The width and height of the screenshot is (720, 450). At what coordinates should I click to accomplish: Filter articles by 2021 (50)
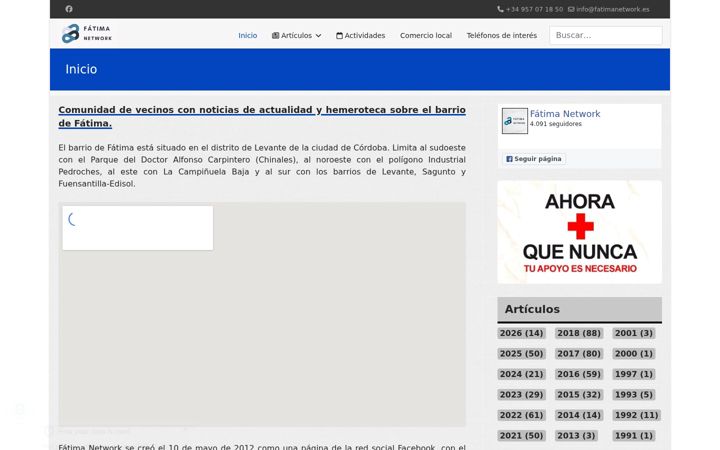tap(521, 436)
